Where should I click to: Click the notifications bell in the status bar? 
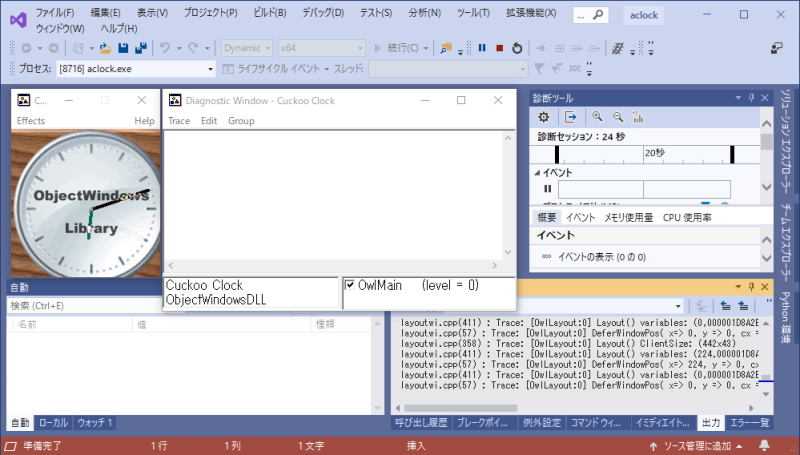coord(764,445)
